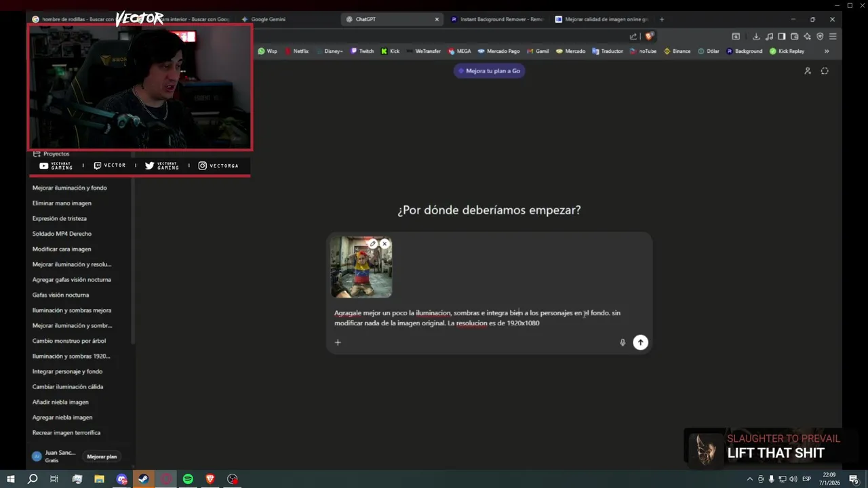Open the Traductor bookmark
This screenshot has height=488, width=868.
(607, 51)
